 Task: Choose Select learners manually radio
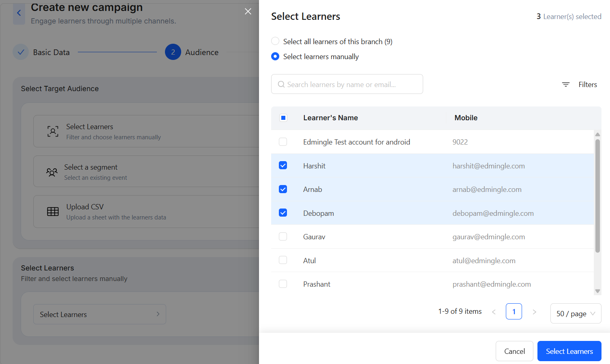click(x=275, y=57)
